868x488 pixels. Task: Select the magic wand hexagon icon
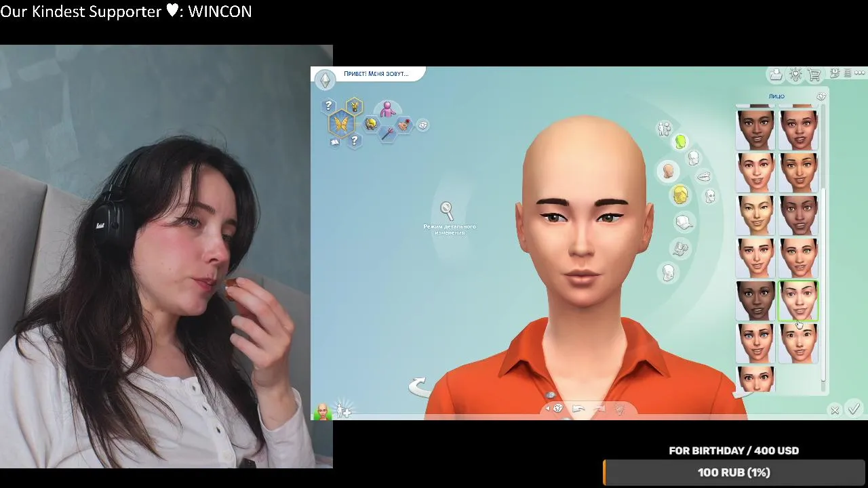[387, 134]
